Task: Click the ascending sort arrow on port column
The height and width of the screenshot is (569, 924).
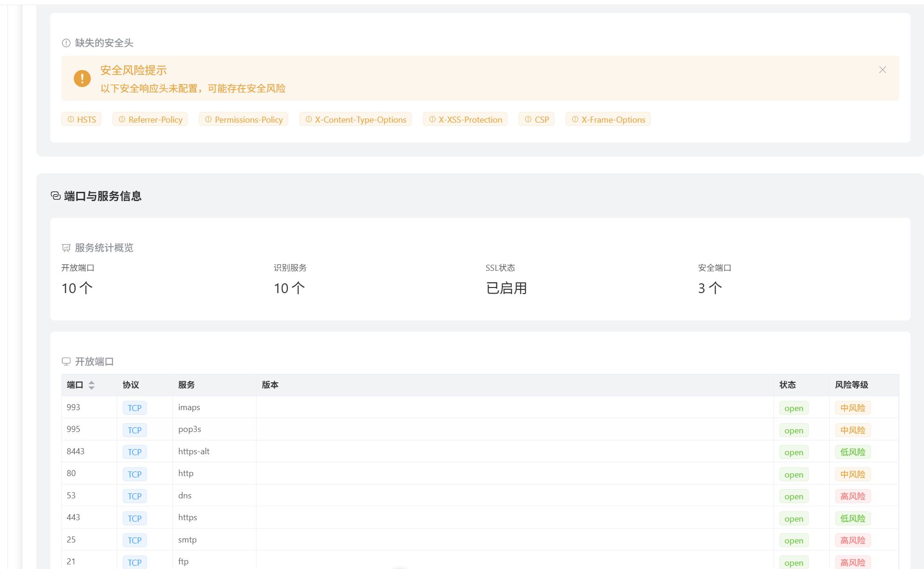Action: coord(92,382)
